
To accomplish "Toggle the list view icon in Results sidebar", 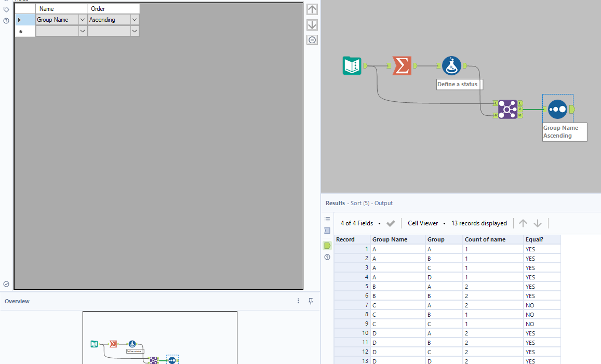I will (327, 219).
